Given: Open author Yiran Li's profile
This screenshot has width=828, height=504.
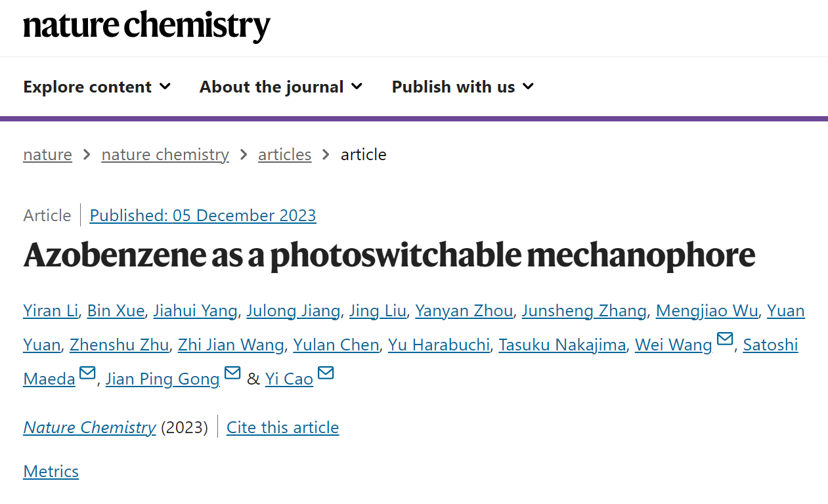Looking at the screenshot, I should pyautogui.click(x=51, y=310).
